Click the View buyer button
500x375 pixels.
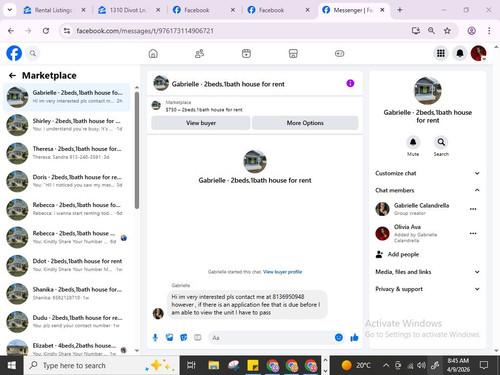(x=201, y=123)
